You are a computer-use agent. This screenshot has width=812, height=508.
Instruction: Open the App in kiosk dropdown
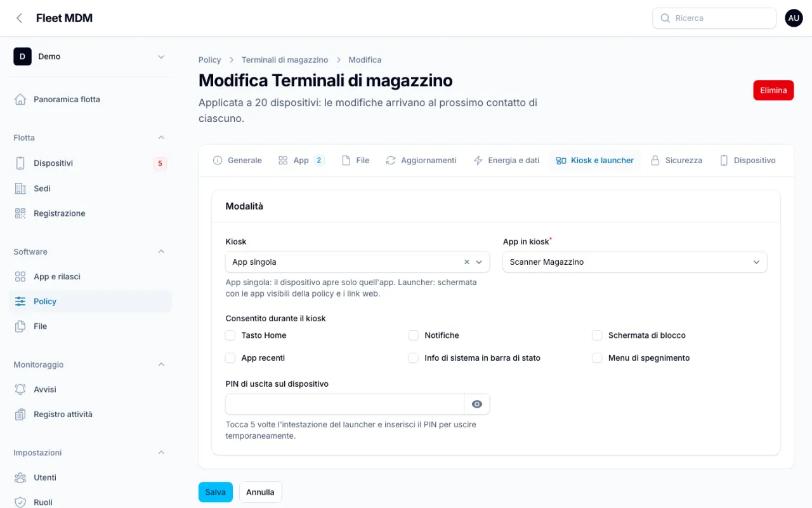click(634, 262)
